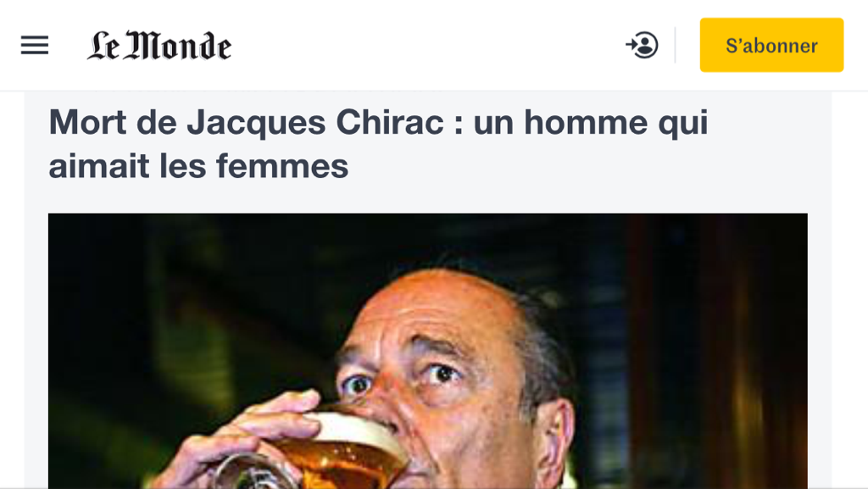Sign in using the person-with-arrow icon
868x489 pixels.
point(643,46)
